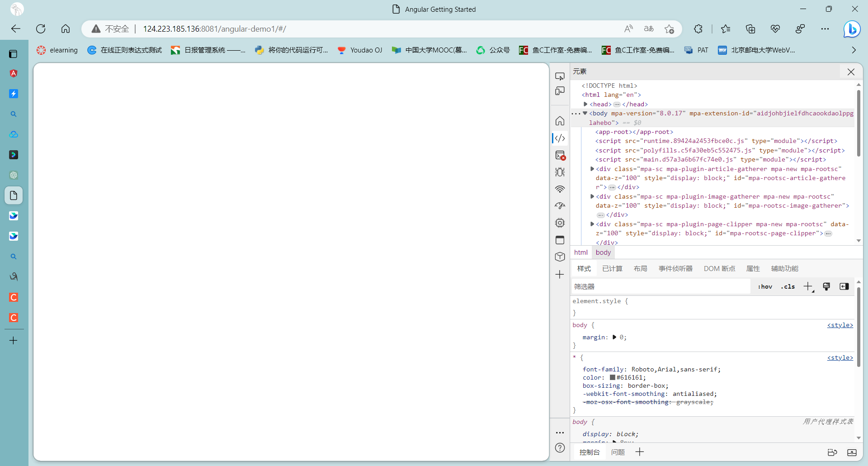Click the 筛选器 style filter input
868x466 pixels.
click(660, 286)
